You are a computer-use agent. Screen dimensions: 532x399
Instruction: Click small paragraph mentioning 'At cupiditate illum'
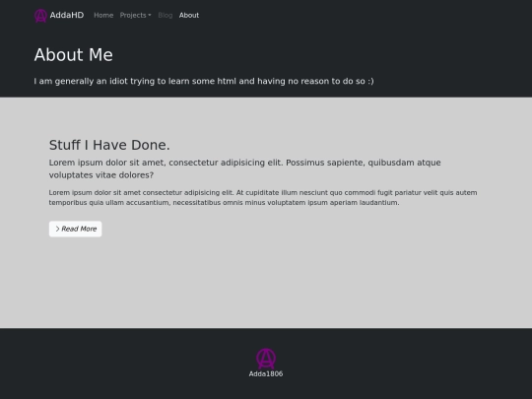click(263, 197)
